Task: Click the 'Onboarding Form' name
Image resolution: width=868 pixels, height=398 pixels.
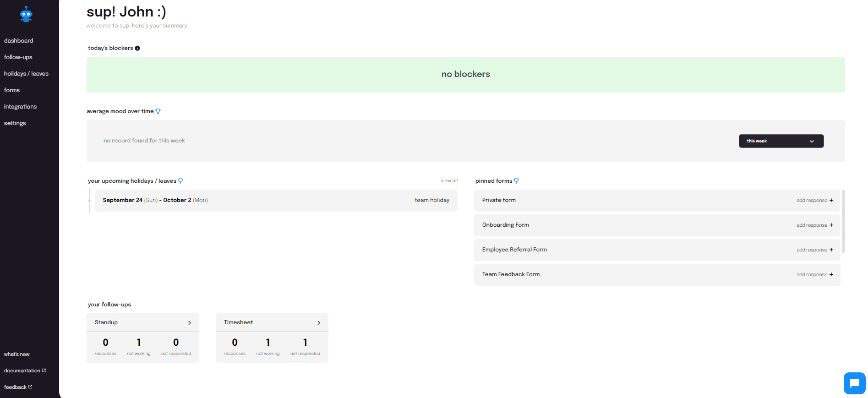Action: pyautogui.click(x=506, y=225)
